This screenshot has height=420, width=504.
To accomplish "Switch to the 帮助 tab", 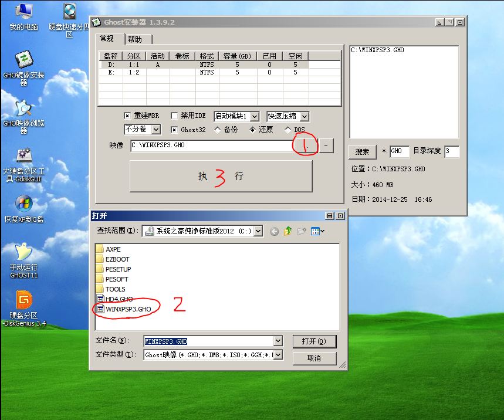I will 135,39.
